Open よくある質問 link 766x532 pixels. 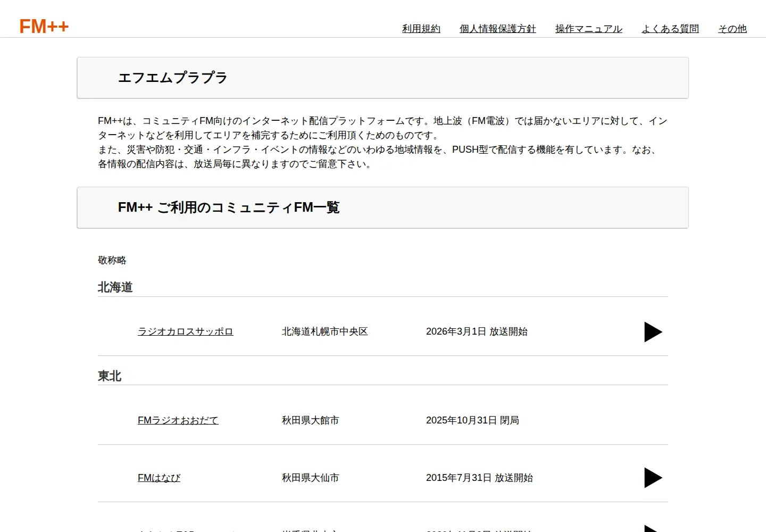[x=670, y=29]
